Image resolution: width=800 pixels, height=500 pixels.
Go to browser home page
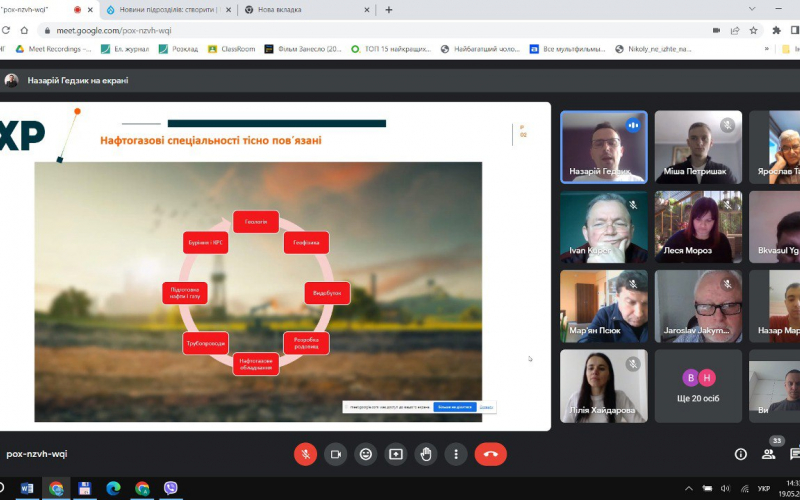(24, 31)
